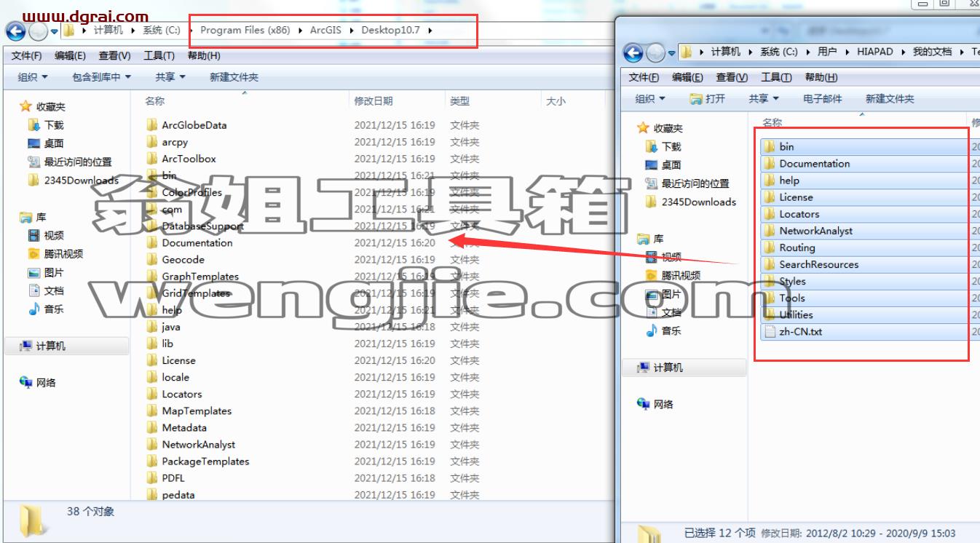This screenshot has height=543, width=980.
Task: Click zh-CN.txt file icon in right window
Action: (769, 332)
